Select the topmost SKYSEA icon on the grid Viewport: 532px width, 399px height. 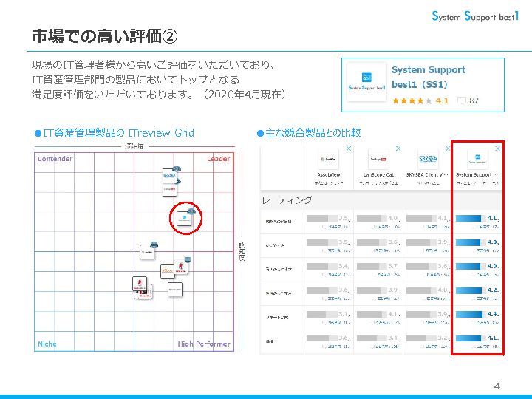point(169,175)
